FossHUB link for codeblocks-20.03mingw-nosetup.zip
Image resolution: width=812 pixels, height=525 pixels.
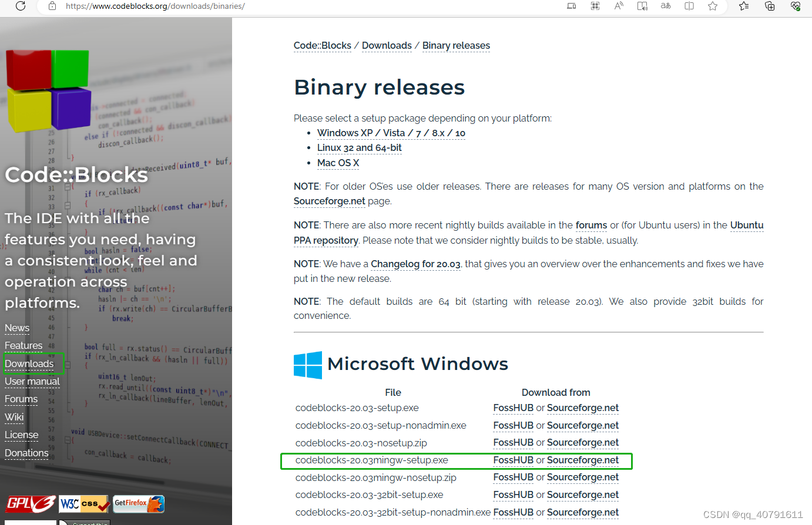514,477
